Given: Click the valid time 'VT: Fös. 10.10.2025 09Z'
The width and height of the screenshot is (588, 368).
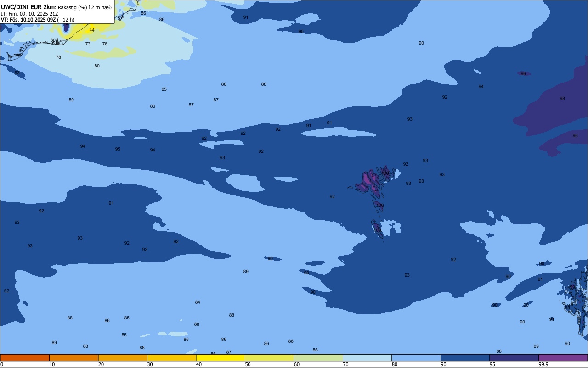Looking at the screenshot, I should [28, 20].
